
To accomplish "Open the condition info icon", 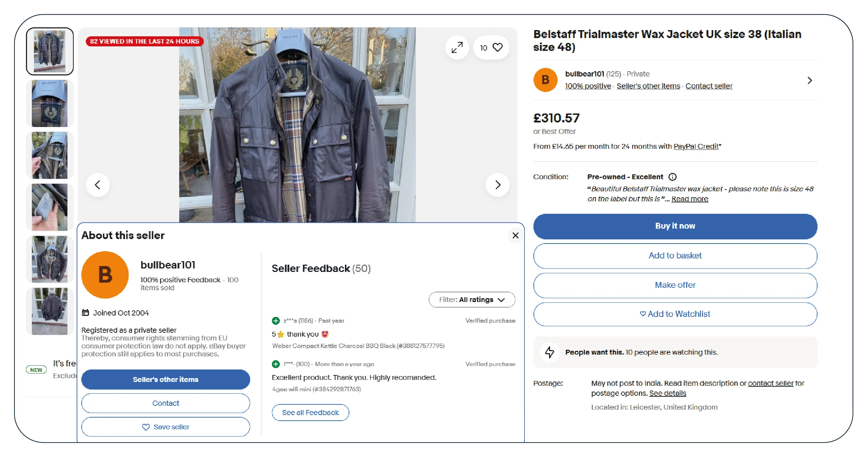I will [x=672, y=177].
